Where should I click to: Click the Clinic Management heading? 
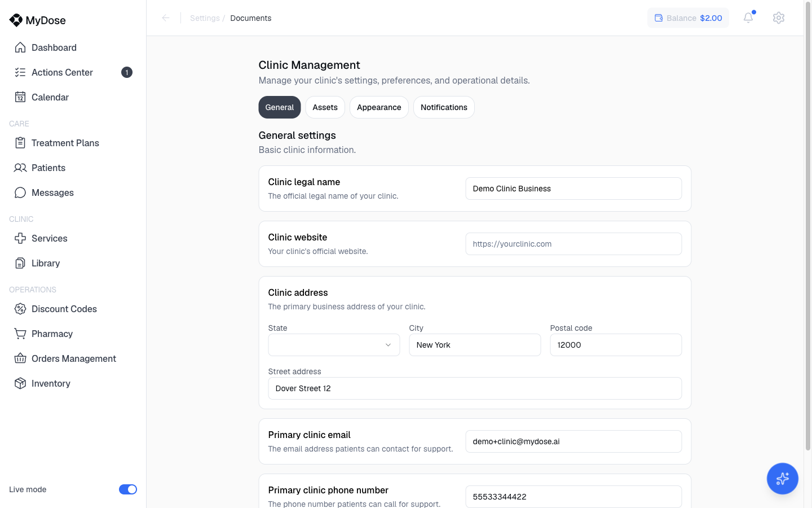(309, 65)
